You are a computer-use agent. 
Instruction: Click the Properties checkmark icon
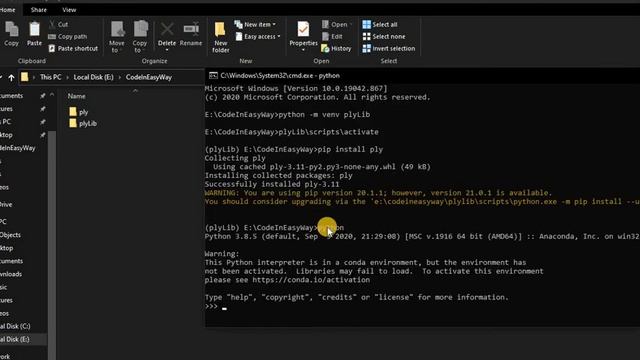[x=303, y=29]
